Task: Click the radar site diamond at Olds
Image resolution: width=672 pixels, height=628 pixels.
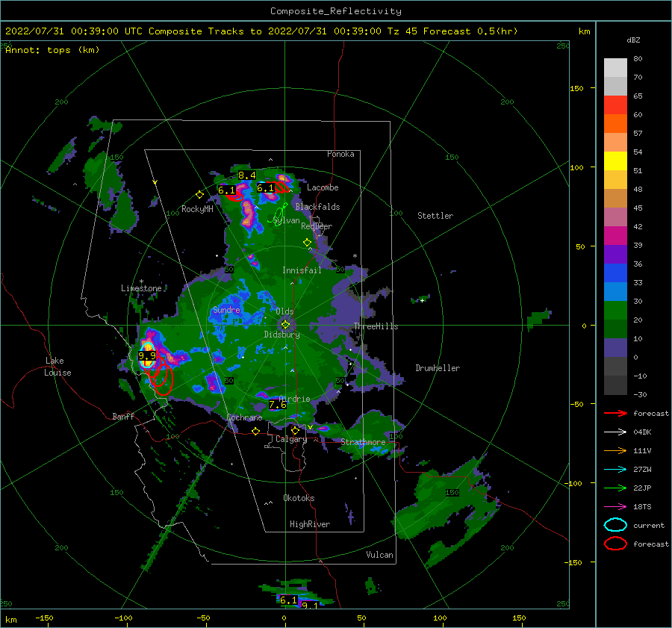Action: coord(285,325)
